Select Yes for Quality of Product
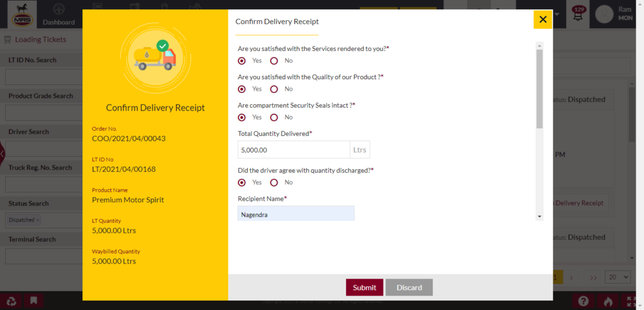This screenshot has height=310, width=644. click(242, 89)
